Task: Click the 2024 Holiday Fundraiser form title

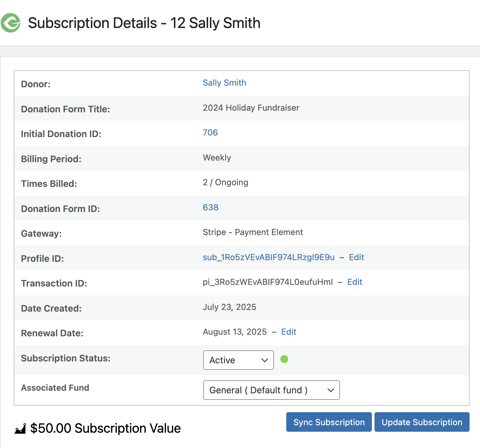Action: [251, 108]
